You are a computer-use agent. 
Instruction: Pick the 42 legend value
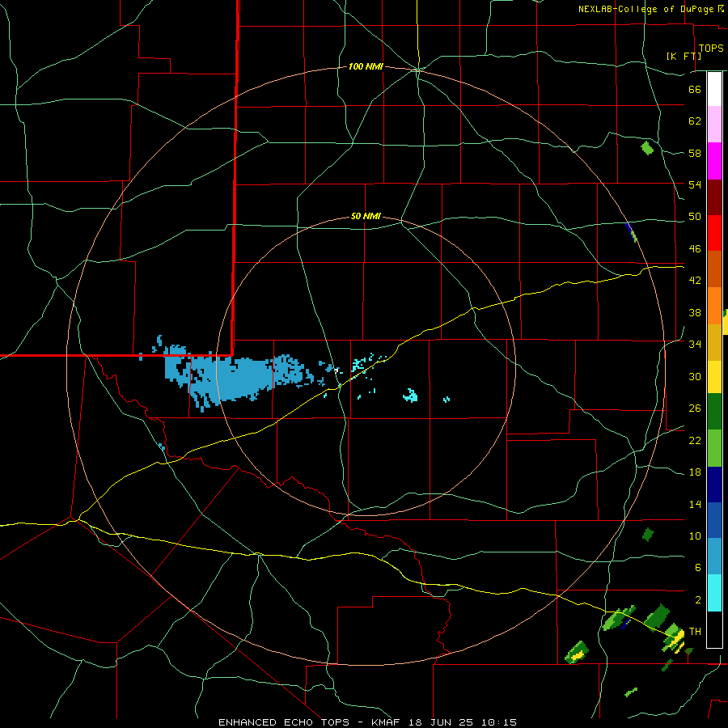pyautogui.click(x=695, y=281)
